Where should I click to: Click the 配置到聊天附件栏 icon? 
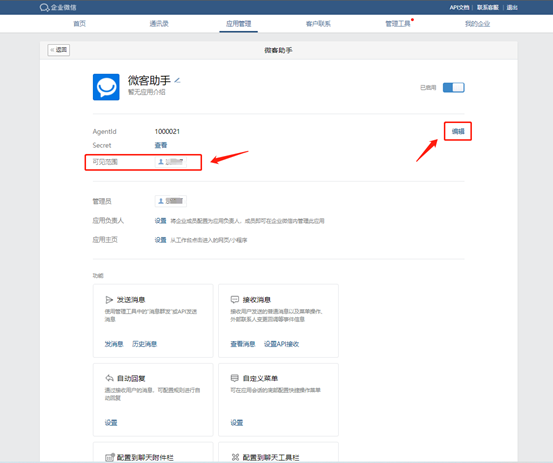(x=110, y=457)
